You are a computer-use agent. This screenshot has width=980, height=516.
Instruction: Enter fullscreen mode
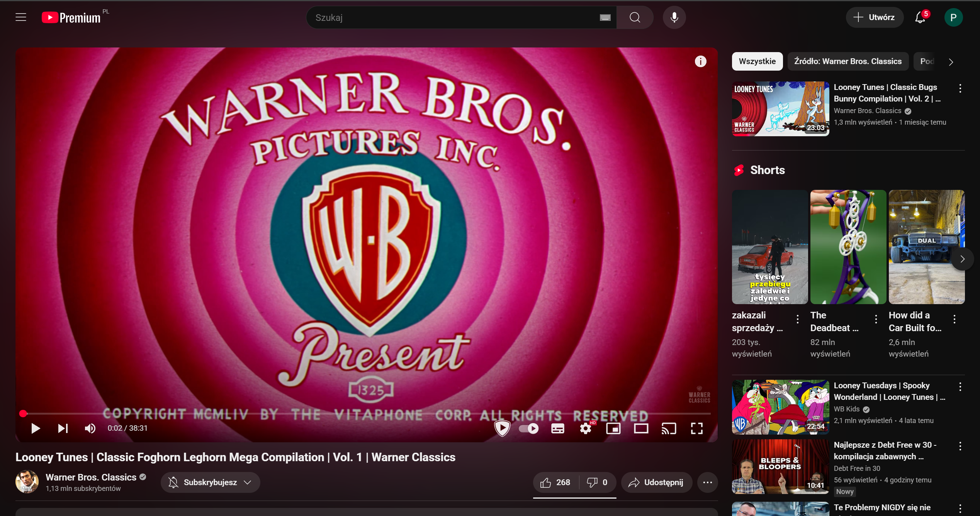696,428
